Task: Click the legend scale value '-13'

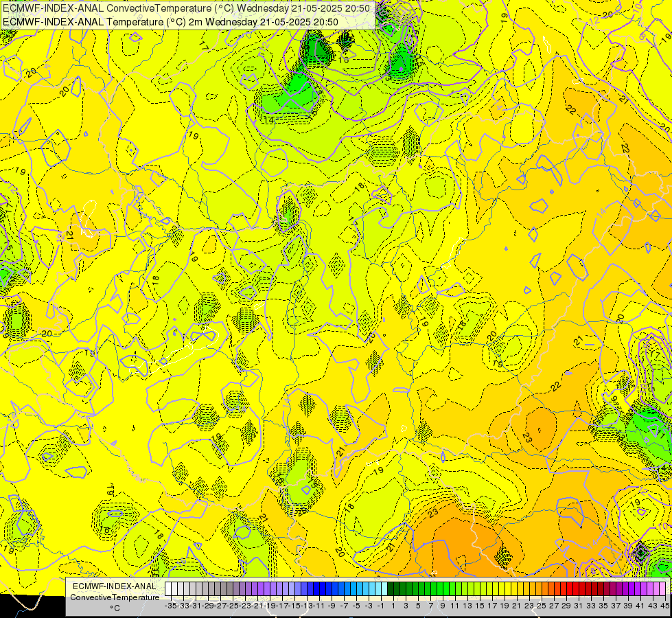Action: click(308, 606)
